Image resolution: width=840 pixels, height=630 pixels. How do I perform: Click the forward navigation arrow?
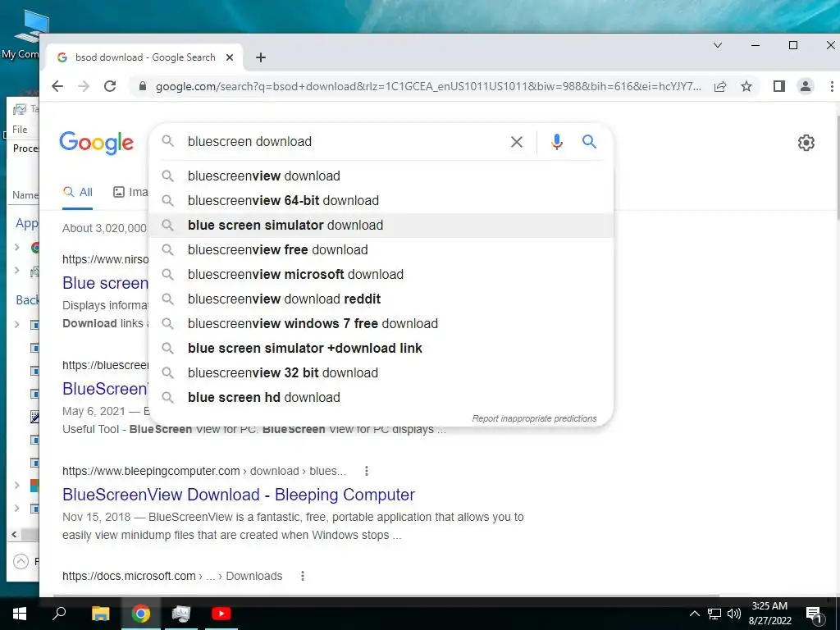coord(84,86)
